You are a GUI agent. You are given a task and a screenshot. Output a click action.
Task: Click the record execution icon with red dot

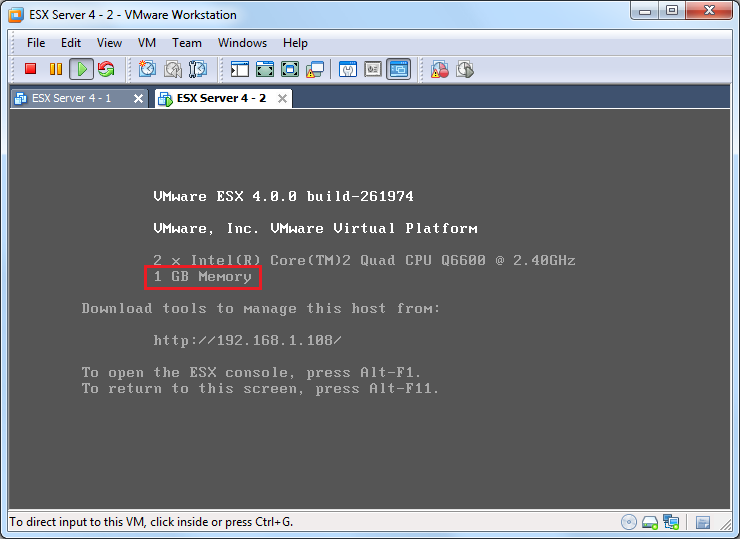coord(440,69)
